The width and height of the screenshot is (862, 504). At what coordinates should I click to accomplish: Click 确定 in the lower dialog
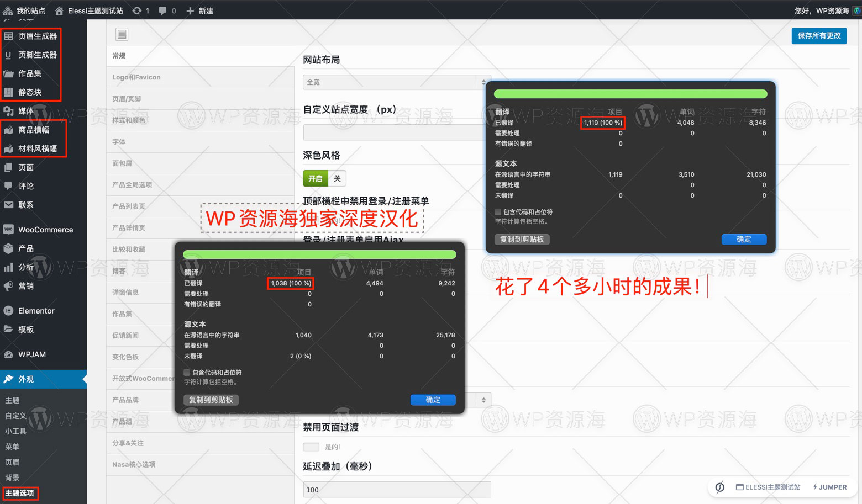(433, 400)
